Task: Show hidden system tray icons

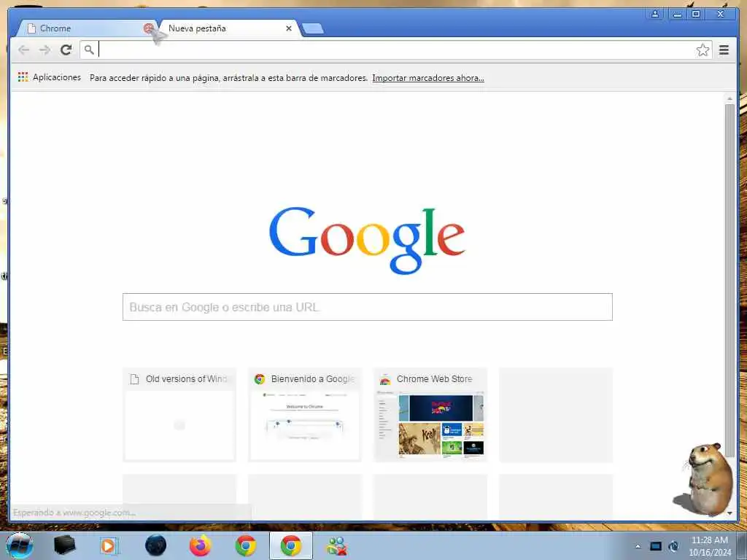Action: pos(638,546)
